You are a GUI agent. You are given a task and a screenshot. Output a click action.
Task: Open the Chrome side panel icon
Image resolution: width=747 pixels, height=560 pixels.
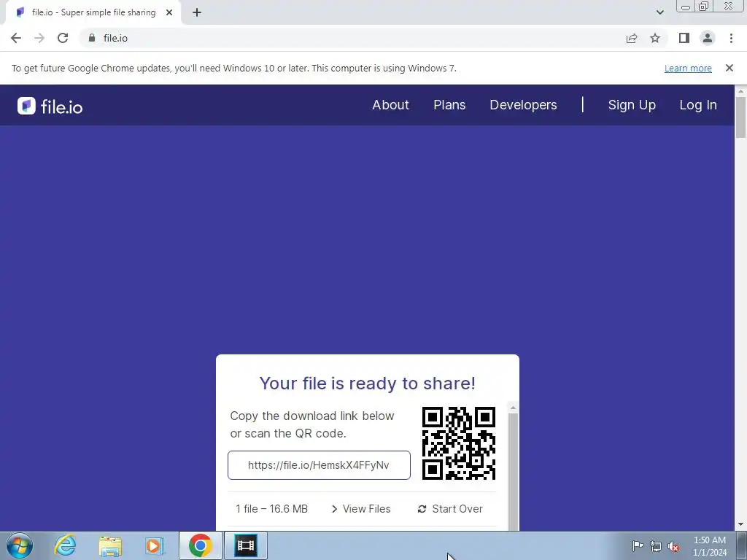pyautogui.click(x=684, y=38)
